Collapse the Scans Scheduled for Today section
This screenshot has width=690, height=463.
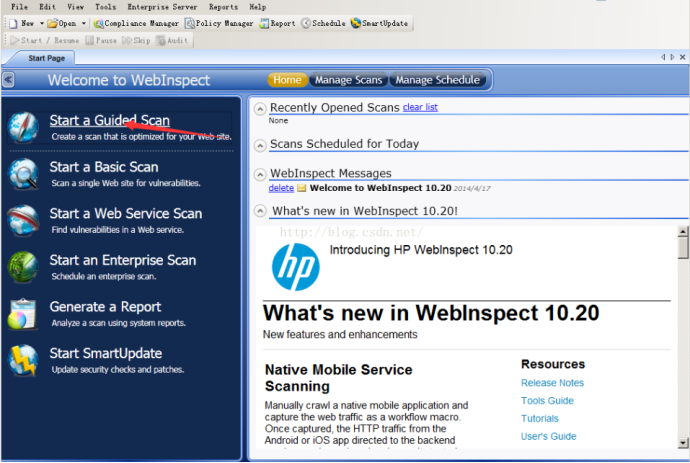tap(261, 145)
